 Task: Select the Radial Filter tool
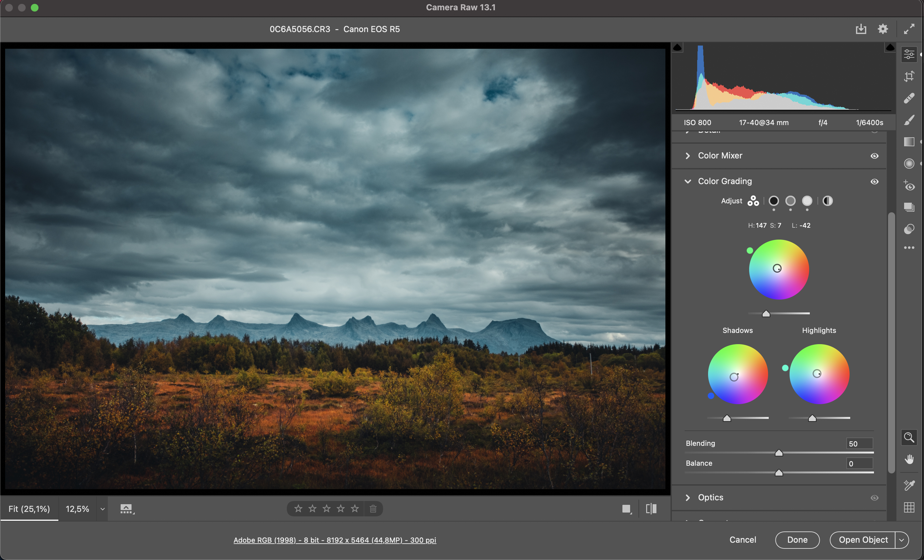[909, 164]
